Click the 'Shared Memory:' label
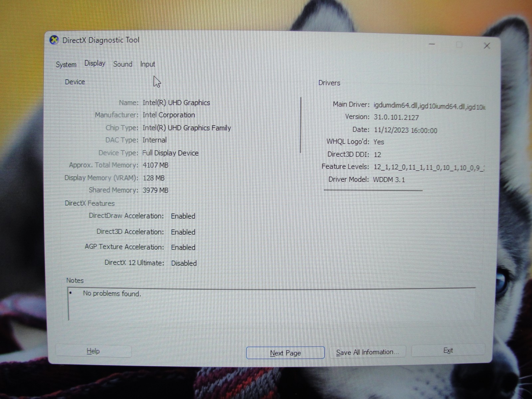This screenshot has width=532, height=399. [113, 190]
